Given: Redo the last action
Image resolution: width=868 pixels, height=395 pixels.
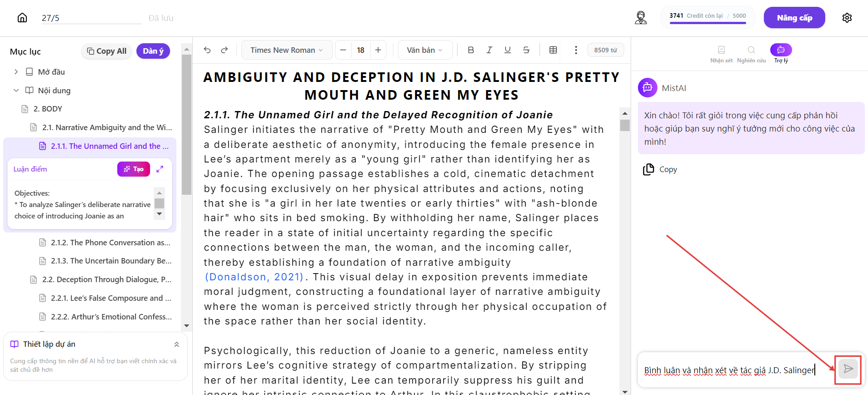Looking at the screenshot, I should (225, 50).
